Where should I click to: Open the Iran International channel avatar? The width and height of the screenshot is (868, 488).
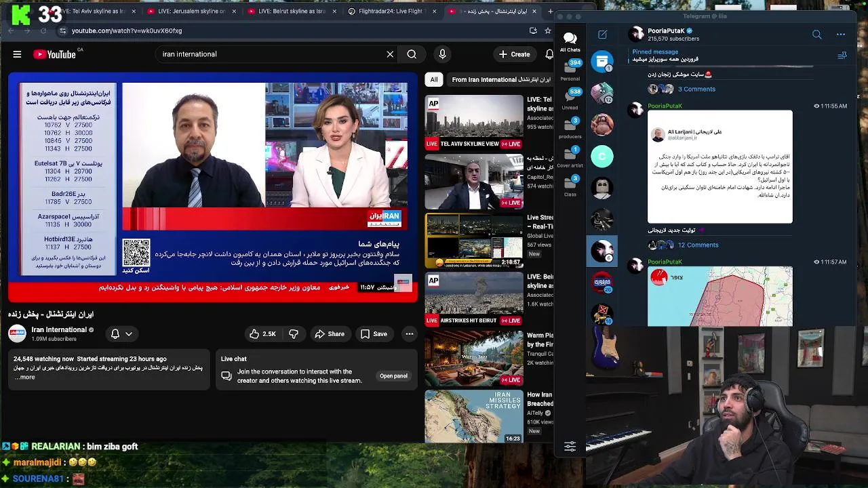(x=17, y=333)
